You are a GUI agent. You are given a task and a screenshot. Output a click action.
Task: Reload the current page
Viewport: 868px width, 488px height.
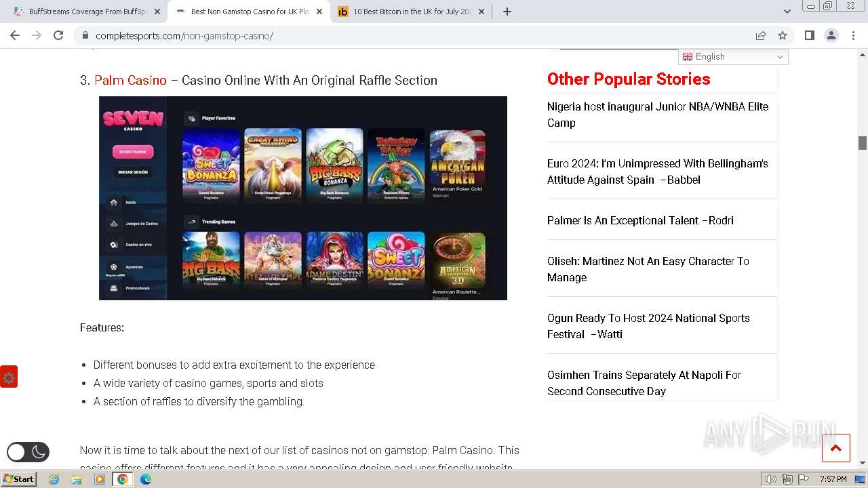click(x=58, y=35)
